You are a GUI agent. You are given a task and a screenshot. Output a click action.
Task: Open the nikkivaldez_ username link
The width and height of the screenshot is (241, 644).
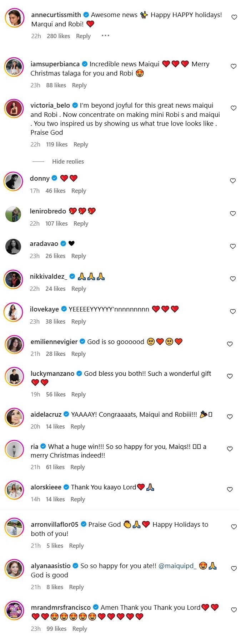pyautogui.click(x=48, y=277)
